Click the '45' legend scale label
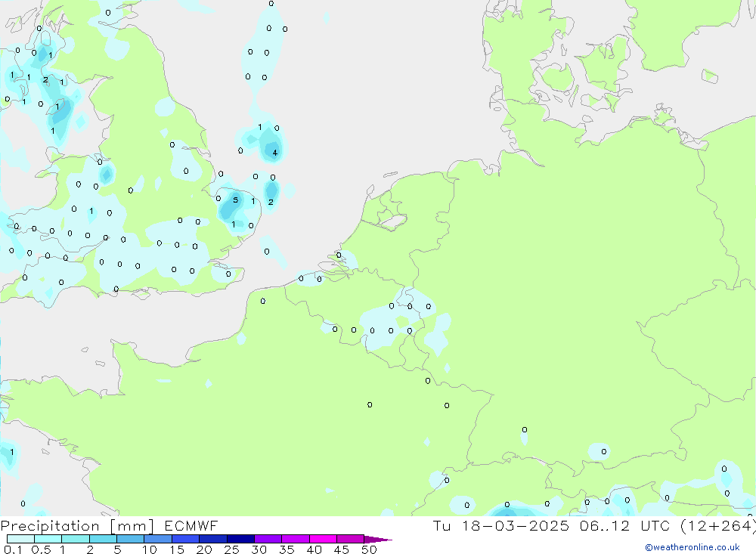The height and width of the screenshot is (554, 756). [x=342, y=549]
